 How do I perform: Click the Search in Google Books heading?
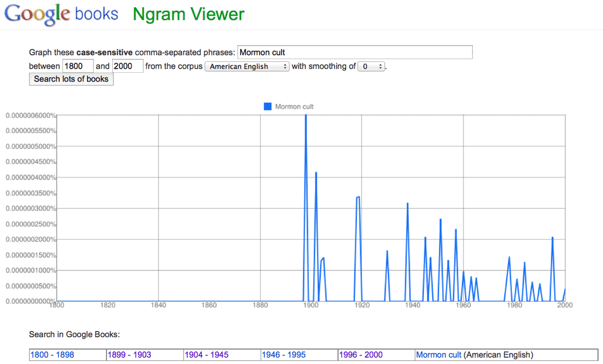click(74, 335)
